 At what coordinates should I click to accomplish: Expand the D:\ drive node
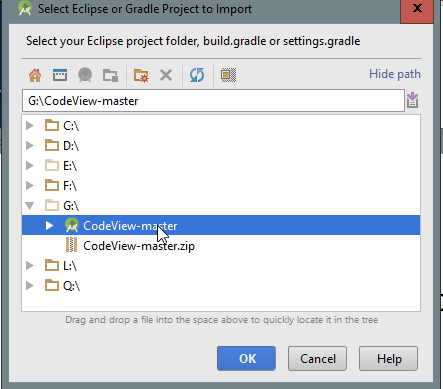click(30, 146)
